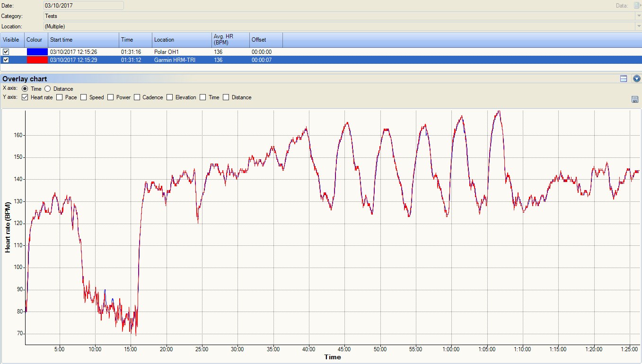Expand the Location dropdown
Image resolution: width=642 pixels, height=364 pixels.
(638, 26)
